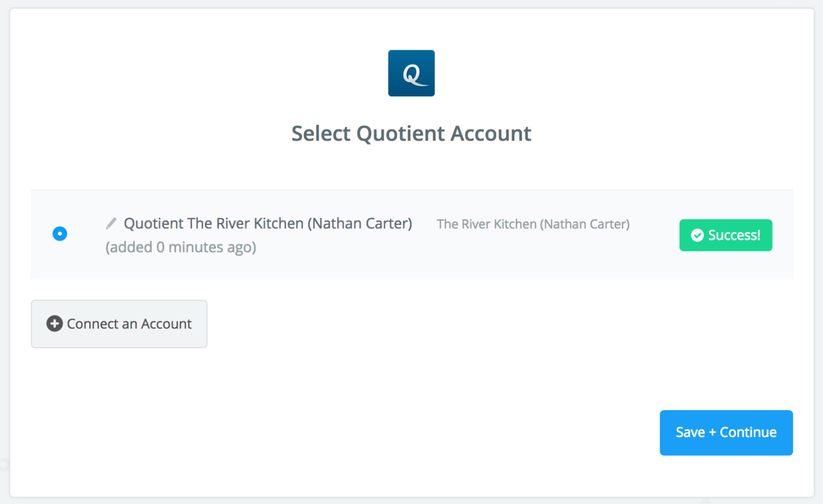Click the added 0 minutes ago text
The width and height of the screenshot is (823, 504).
pyautogui.click(x=181, y=247)
